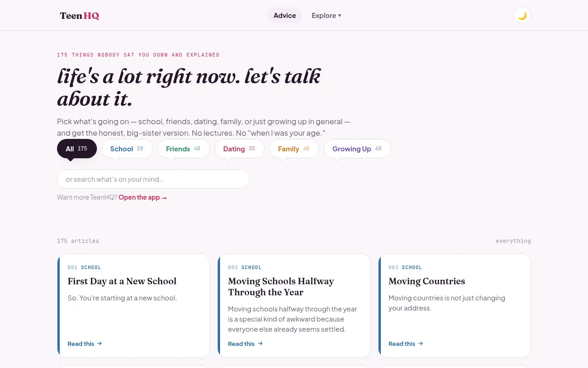Click the 175 THINGS NOBODY SAT YOU DOWN tagline
This screenshot has width=588, height=368.
tap(138, 55)
